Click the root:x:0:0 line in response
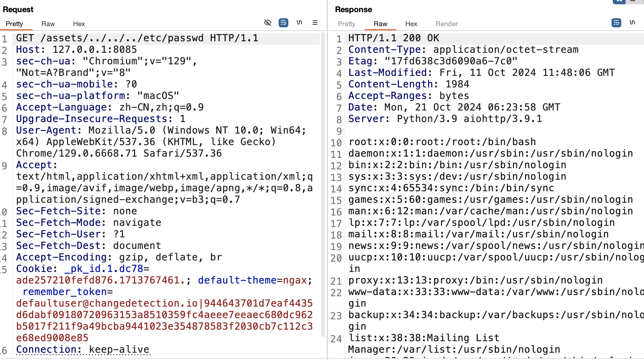 442,142
